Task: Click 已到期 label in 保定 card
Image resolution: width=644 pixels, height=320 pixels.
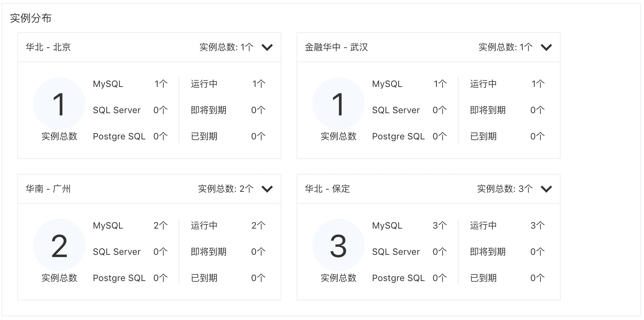Action: pyautogui.click(x=483, y=278)
